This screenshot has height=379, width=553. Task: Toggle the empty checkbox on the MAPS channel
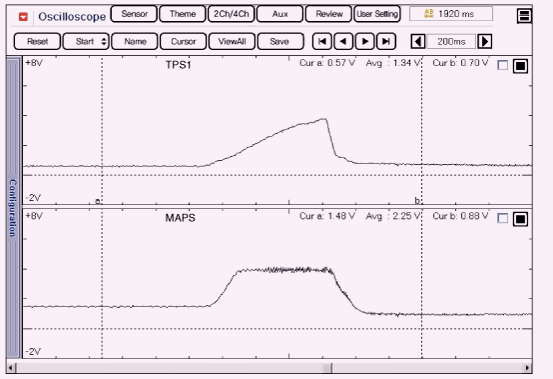tap(503, 219)
